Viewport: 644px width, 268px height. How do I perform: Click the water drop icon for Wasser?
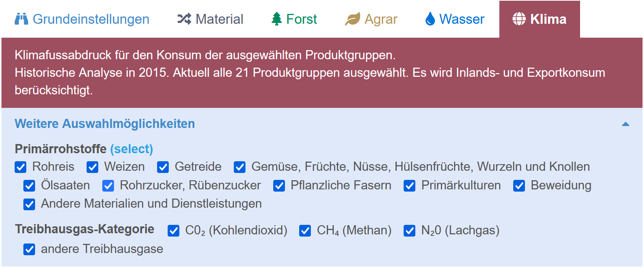(x=430, y=19)
